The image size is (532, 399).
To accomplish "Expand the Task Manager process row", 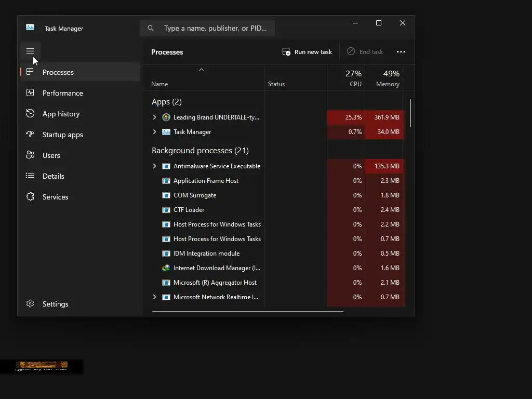I will (154, 131).
